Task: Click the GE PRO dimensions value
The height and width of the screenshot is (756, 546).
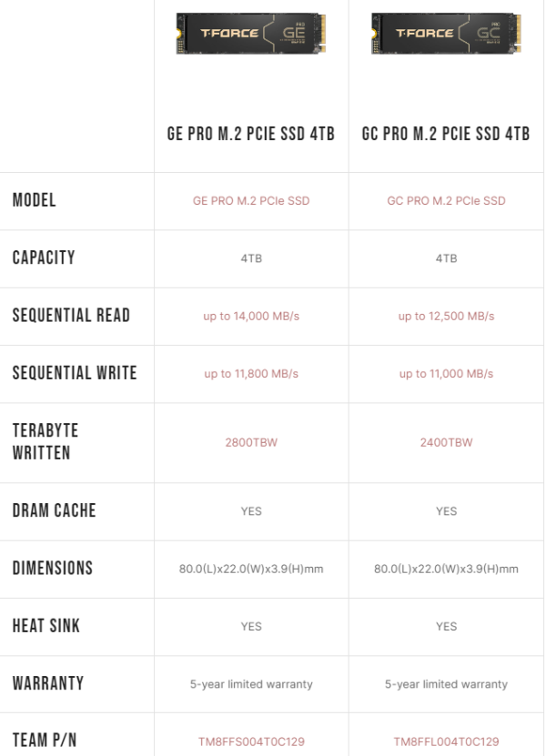Action: pos(251,569)
